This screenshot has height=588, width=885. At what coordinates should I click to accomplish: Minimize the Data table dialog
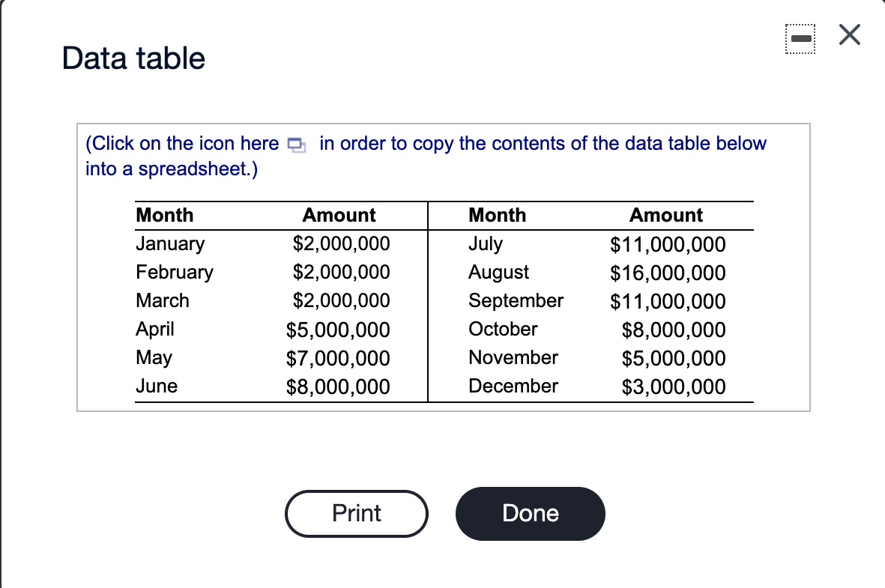pos(800,39)
